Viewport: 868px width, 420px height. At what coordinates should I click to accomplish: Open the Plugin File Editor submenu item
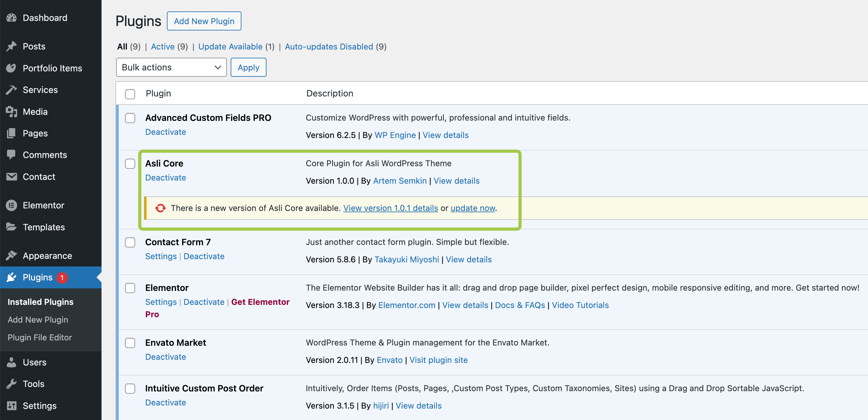pos(40,337)
